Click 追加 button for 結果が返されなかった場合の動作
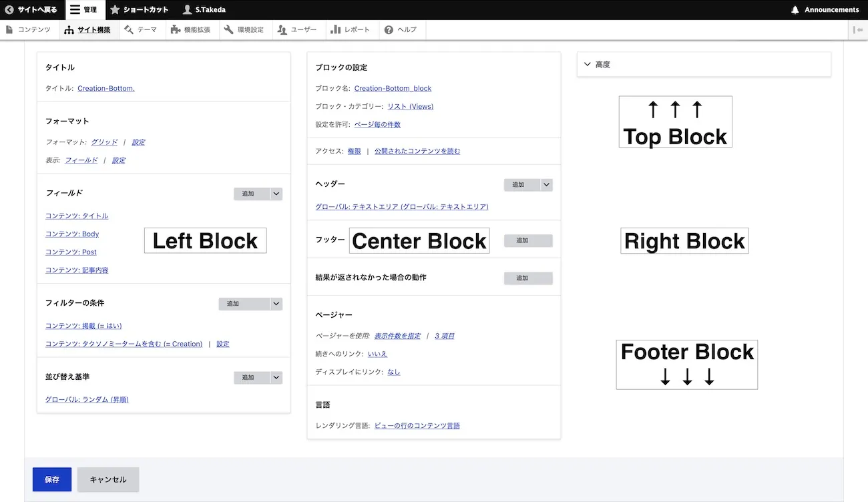The width and height of the screenshot is (868, 502). [x=528, y=278]
